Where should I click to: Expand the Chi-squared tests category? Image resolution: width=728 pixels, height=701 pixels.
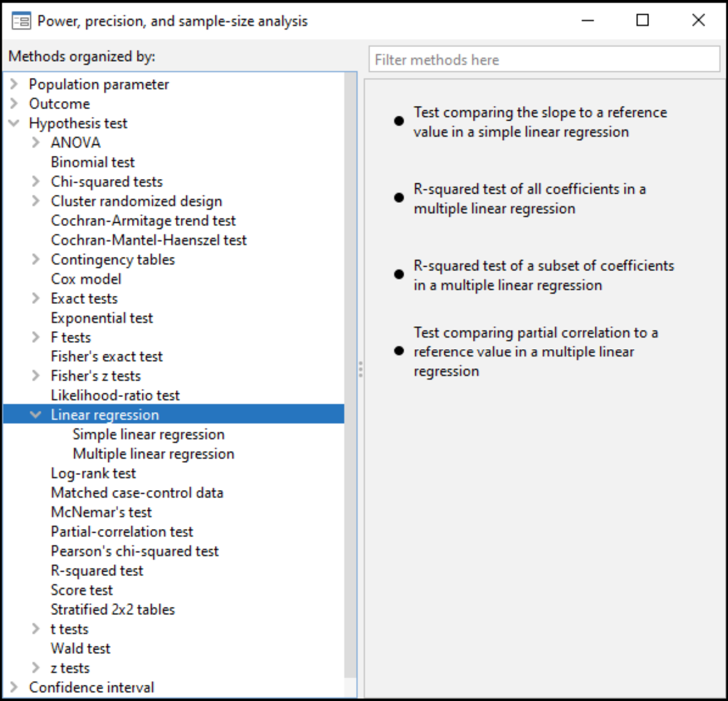(36, 181)
